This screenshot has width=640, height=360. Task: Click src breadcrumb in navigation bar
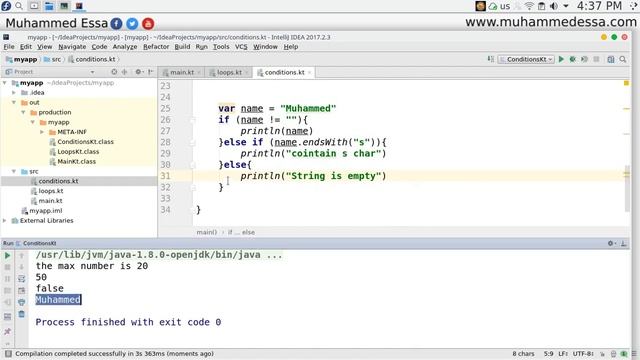point(52,59)
